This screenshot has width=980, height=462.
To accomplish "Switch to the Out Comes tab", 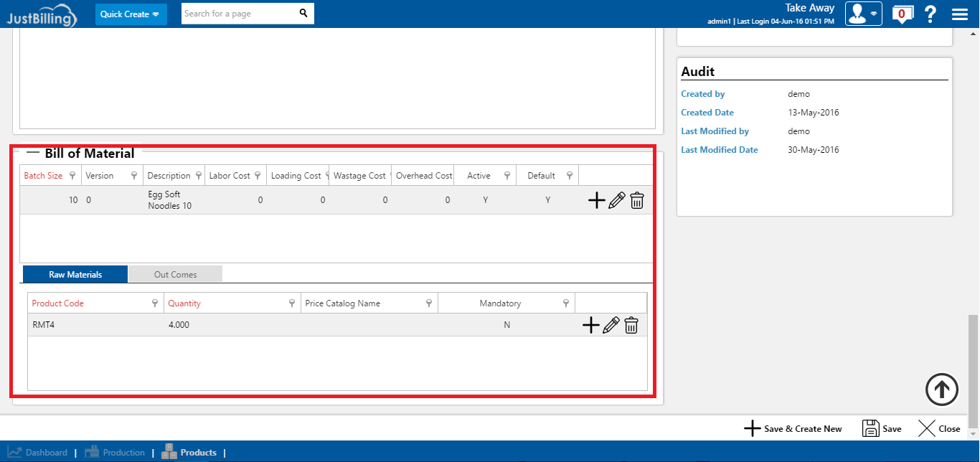I will point(175,274).
